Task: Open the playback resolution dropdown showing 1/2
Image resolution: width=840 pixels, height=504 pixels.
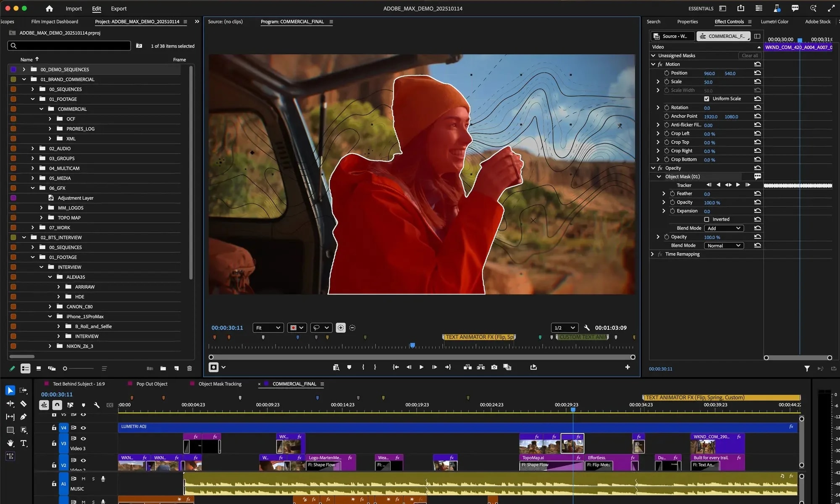Action: [564, 328]
